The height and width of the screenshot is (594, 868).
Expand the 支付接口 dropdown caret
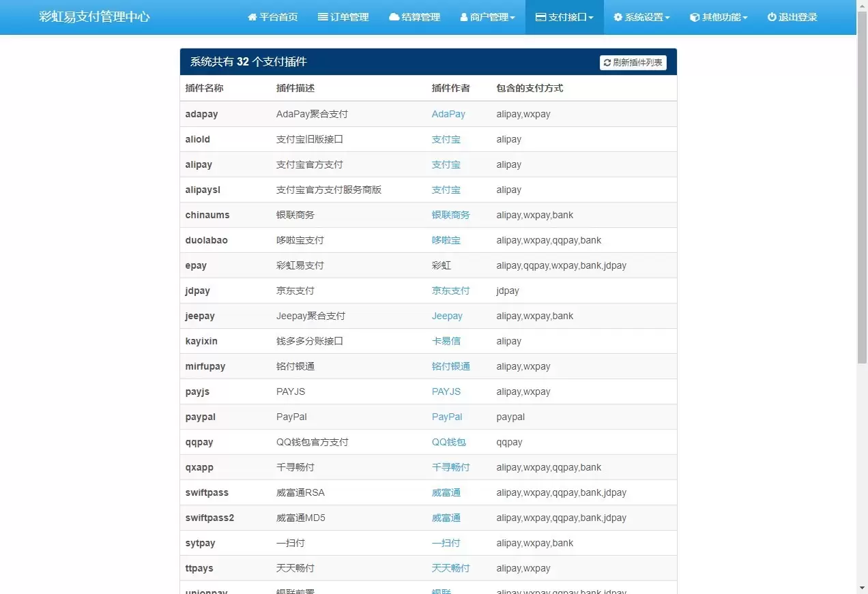(x=591, y=18)
